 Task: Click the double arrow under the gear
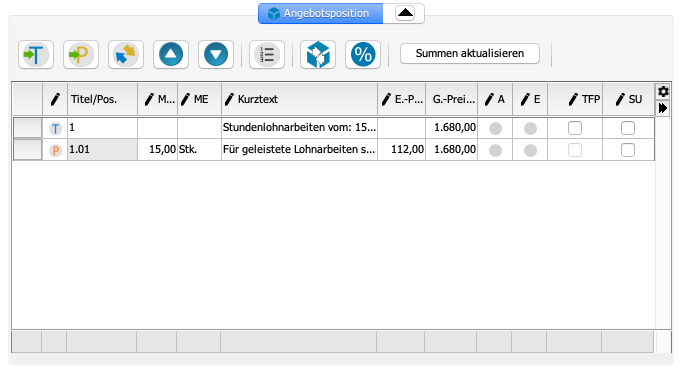(663, 108)
